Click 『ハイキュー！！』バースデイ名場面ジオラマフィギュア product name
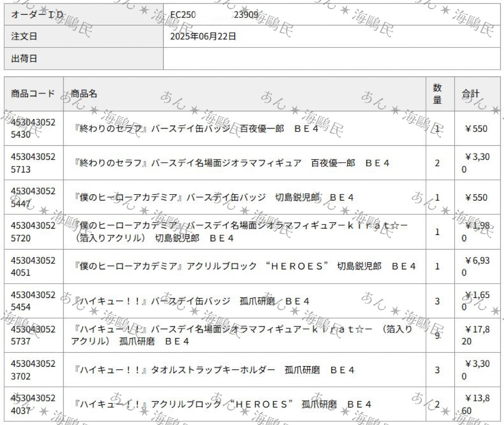This screenshot has width=504, height=425. 242,335
